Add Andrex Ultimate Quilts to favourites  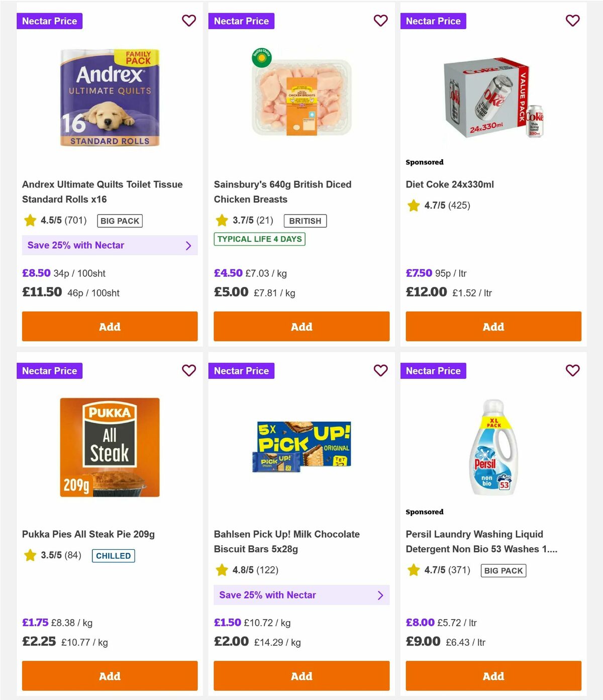click(x=189, y=21)
